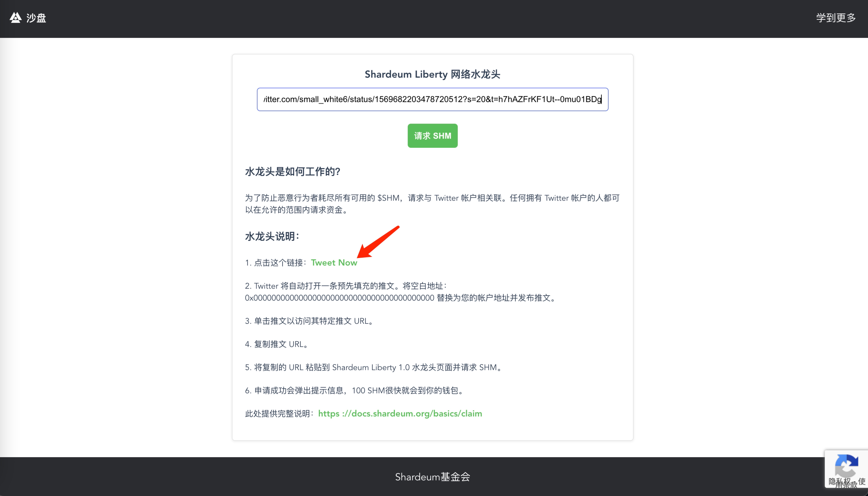
Task: Click step 6 about 100 SHM arriving
Action: point(354,390)
